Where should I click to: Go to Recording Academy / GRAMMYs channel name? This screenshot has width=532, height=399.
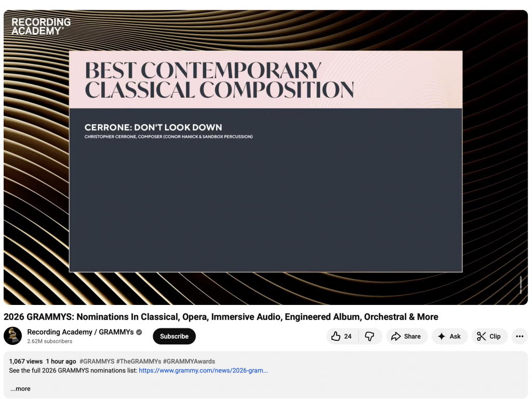[x=81, y=332]
